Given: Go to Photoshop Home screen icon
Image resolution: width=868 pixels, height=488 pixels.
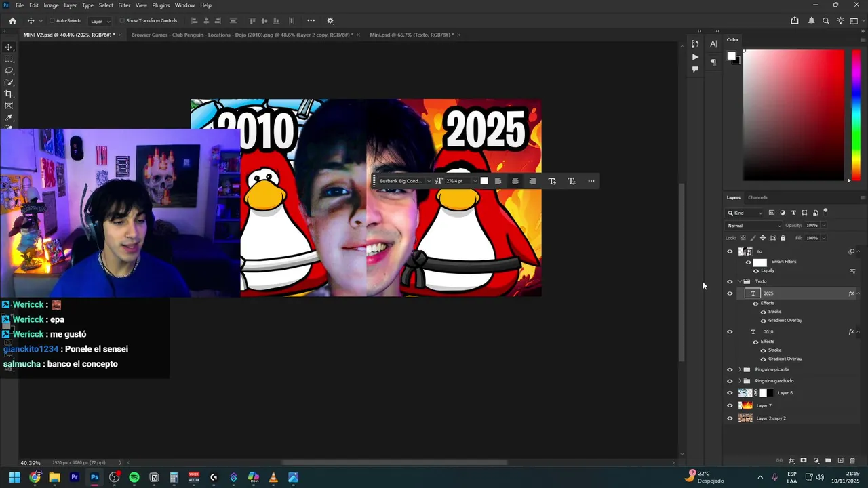Looking at the screenshot, I should 12,21.
